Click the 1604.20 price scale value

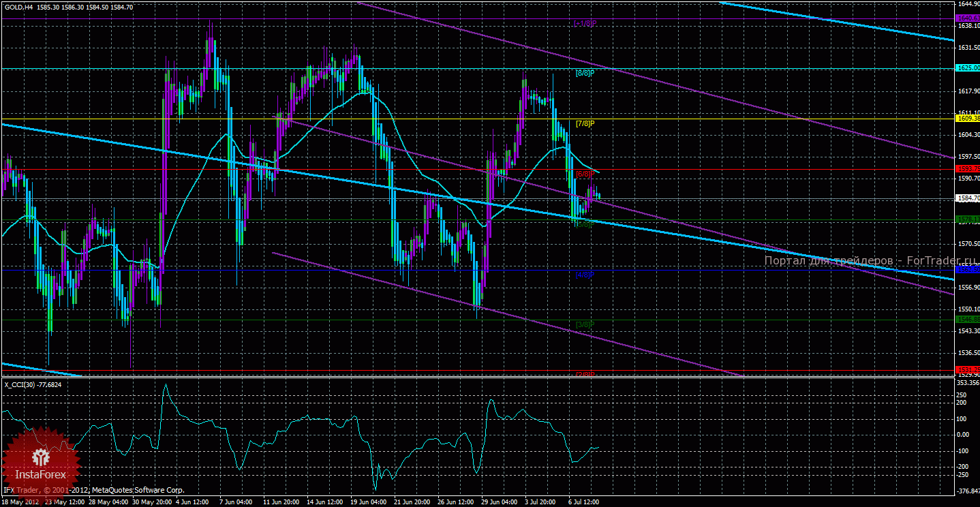[x=968, y=135]
